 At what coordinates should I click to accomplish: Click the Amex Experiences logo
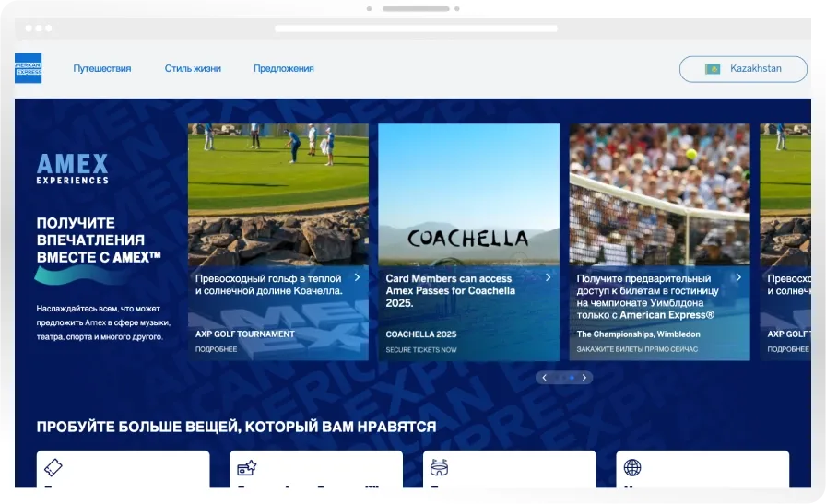(72, 169)
